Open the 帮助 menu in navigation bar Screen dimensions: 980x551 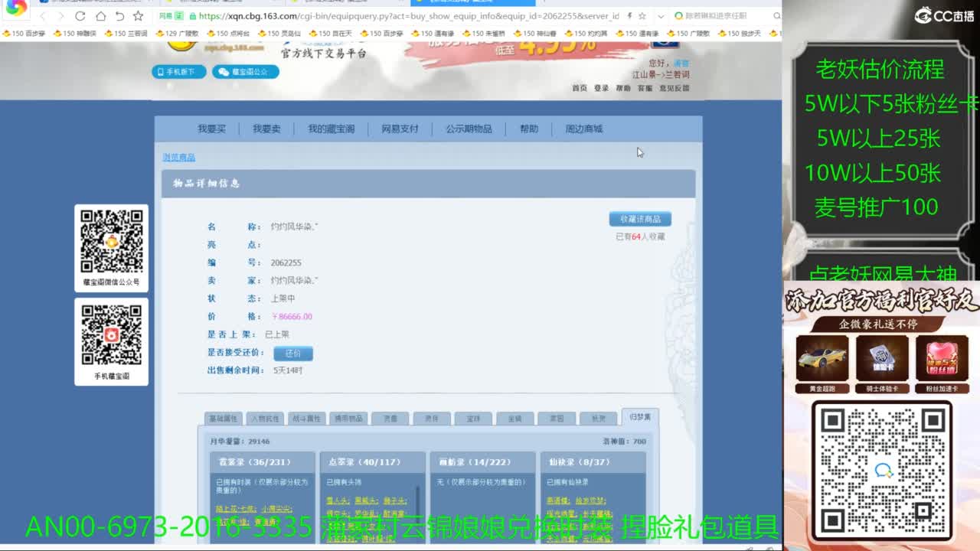coord(529,129)
